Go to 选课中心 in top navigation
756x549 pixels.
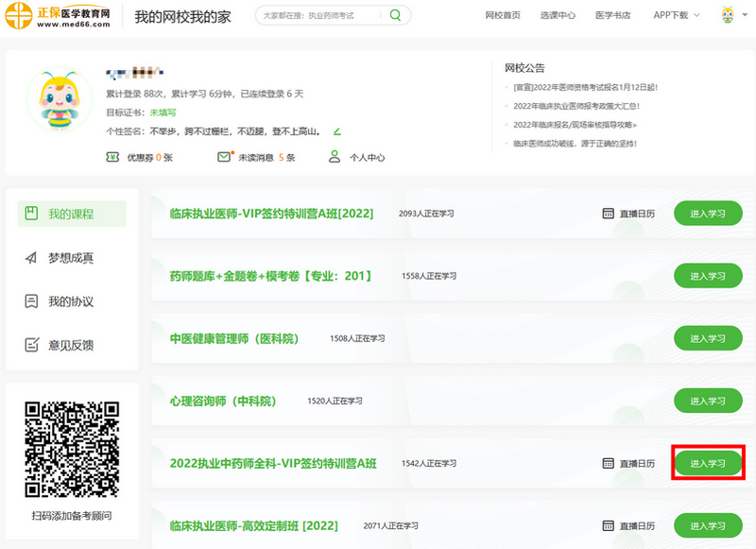click(x=558, y=15)
